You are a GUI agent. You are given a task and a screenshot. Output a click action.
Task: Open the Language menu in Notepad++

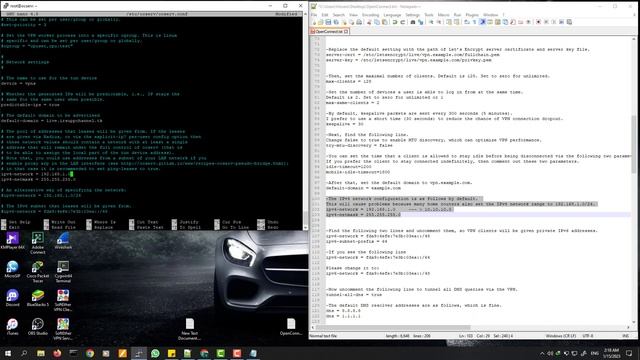click(392, 15)
